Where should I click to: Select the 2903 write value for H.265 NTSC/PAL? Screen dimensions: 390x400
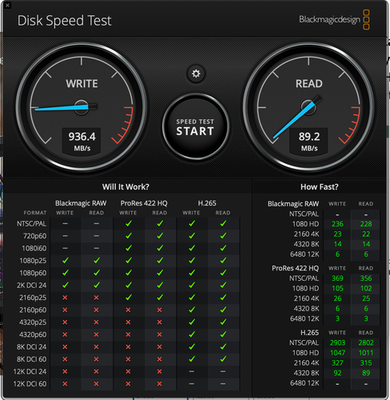337,343
